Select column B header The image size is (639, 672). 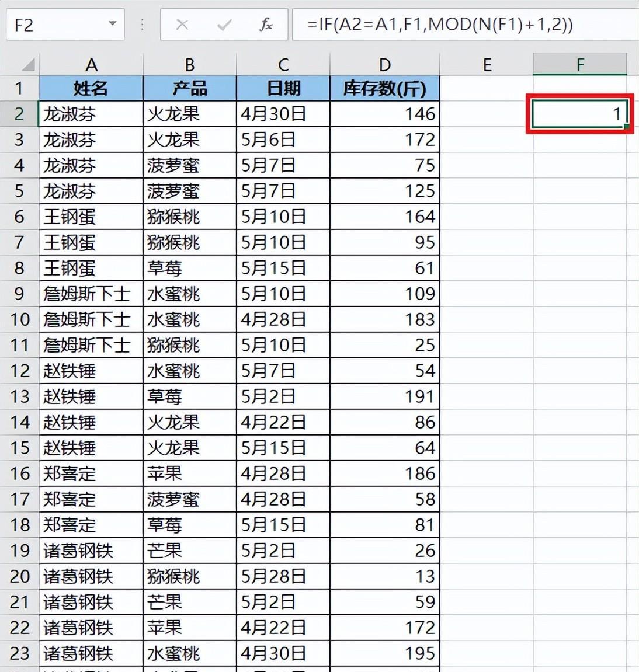[190, 65]
